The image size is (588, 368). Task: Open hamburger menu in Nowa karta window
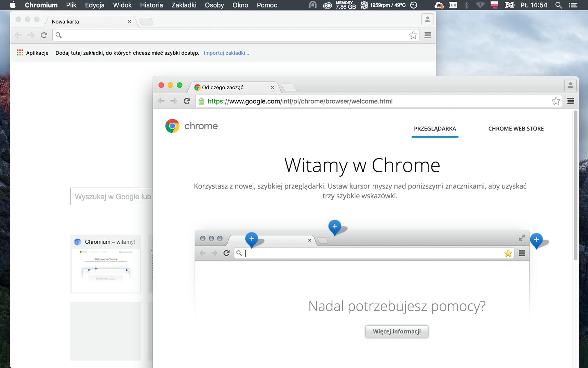click(428, 35)
